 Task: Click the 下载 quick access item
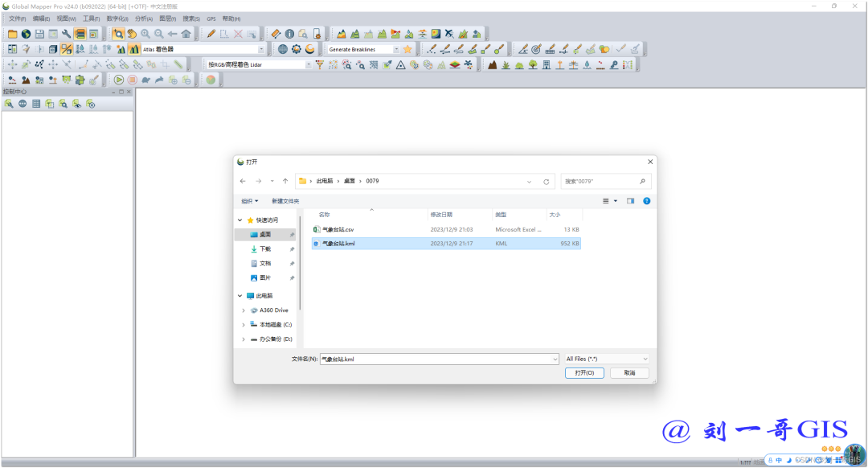point(266,249)
